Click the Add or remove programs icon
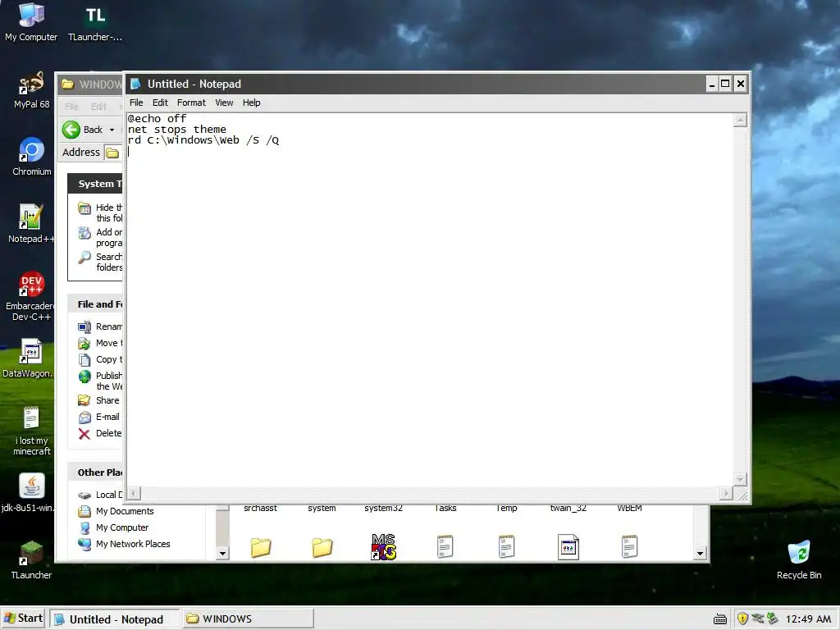840x630 pixels. [x=84, y=232]
